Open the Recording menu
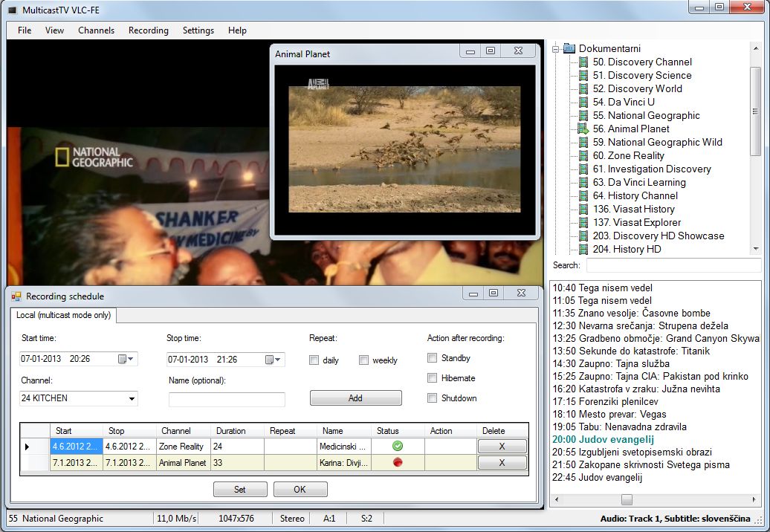This screenshot has width=770, height=532. (x=149, y=30)
